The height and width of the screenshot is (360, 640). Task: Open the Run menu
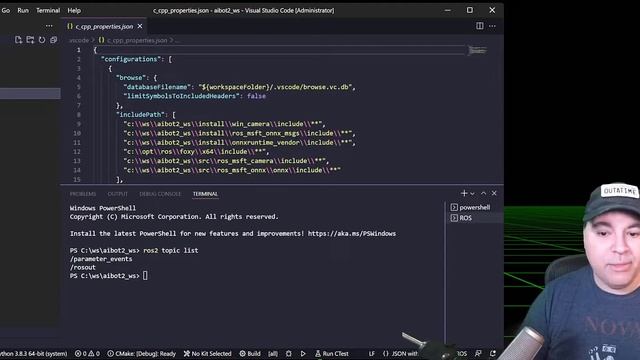tap(23, 11)
